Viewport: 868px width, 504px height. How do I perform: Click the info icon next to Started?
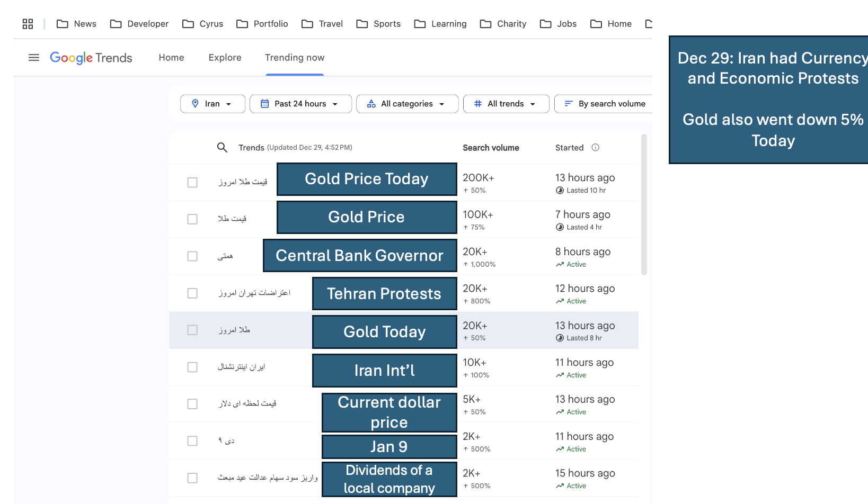tap(596, 148)
